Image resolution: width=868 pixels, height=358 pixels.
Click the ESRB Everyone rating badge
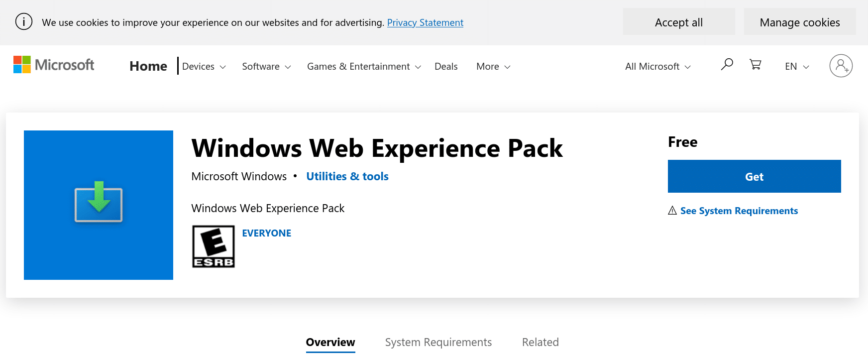point(214,246)
